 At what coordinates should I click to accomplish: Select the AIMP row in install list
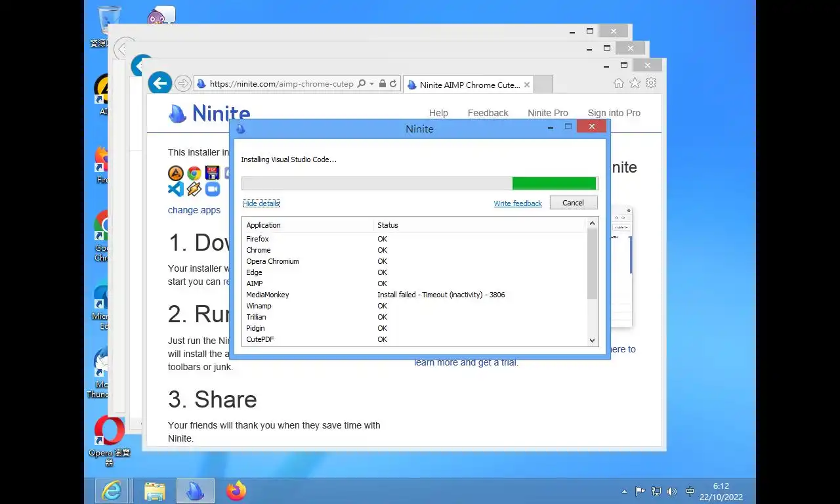click(x=414, y=283)
